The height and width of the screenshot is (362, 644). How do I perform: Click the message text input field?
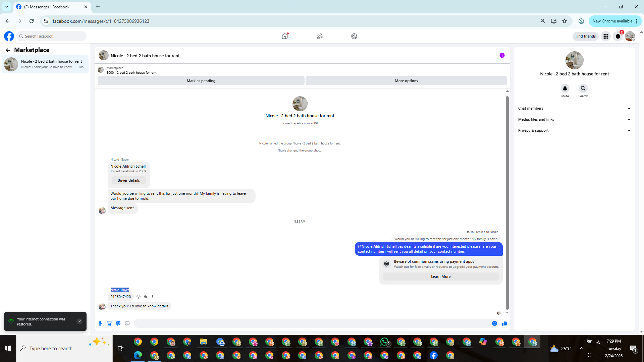coord(312,323)
